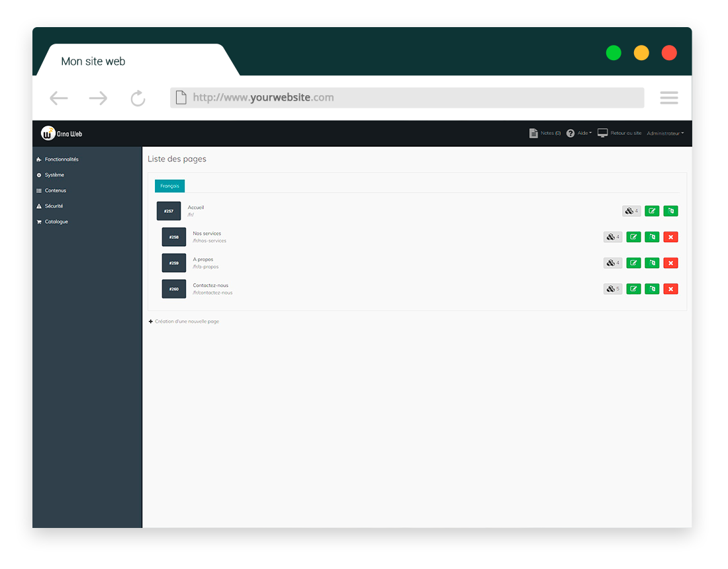Open blocks button for Contactez-nous
Image resolution: width=728 pixels, height=569 pixels.
coord(613,288)
